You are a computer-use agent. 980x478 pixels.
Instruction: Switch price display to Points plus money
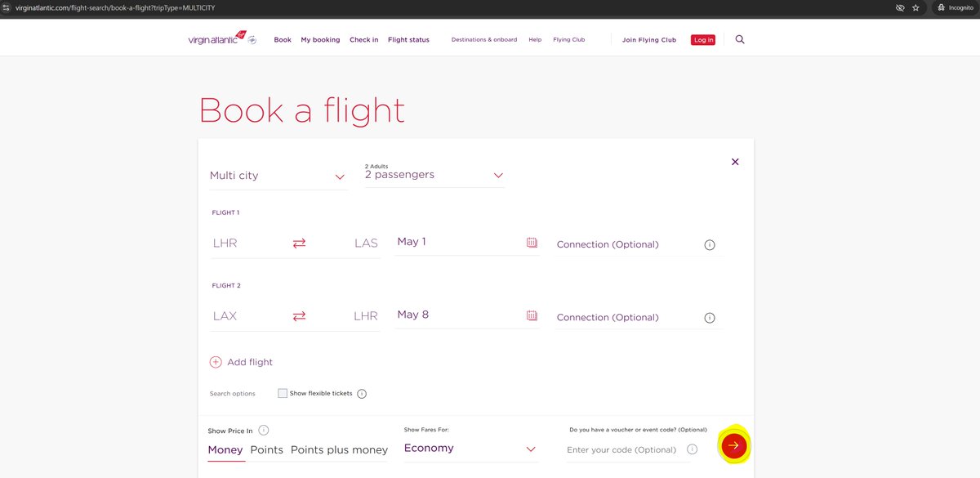[339, 450]
